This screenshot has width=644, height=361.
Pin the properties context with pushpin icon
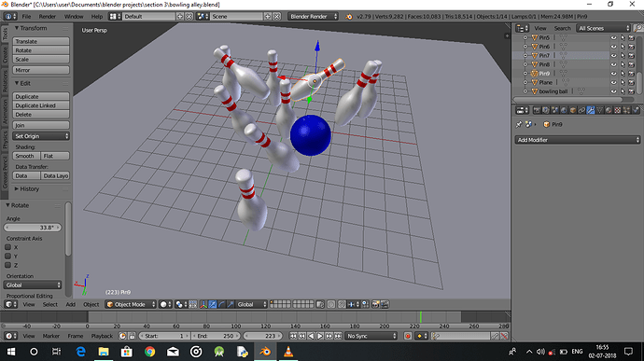pos(519,124)
